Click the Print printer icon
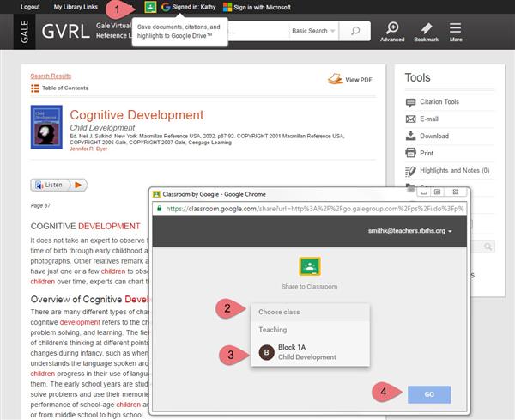This screenshot has height=420, width=515. coord(410,153)
